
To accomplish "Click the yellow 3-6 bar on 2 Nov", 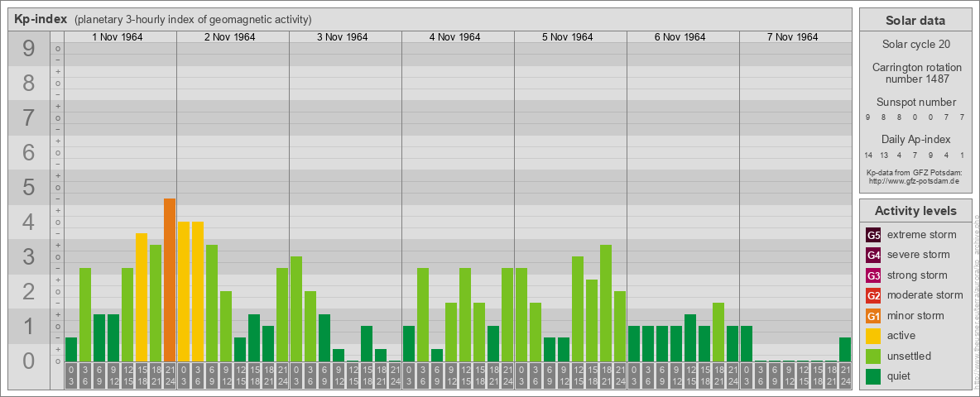I will click(x=198, y=291).
